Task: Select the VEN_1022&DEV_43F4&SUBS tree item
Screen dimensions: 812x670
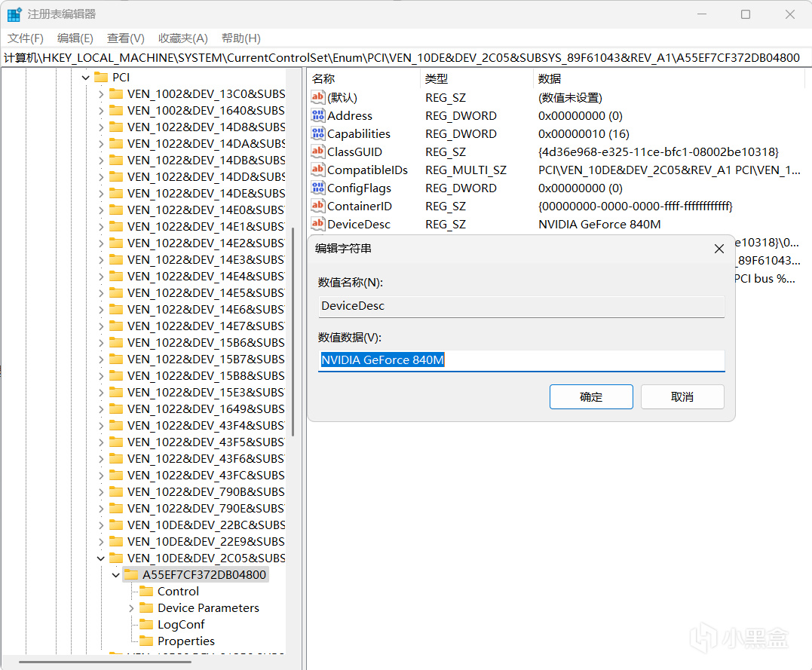Action: [x=206, y=425]
